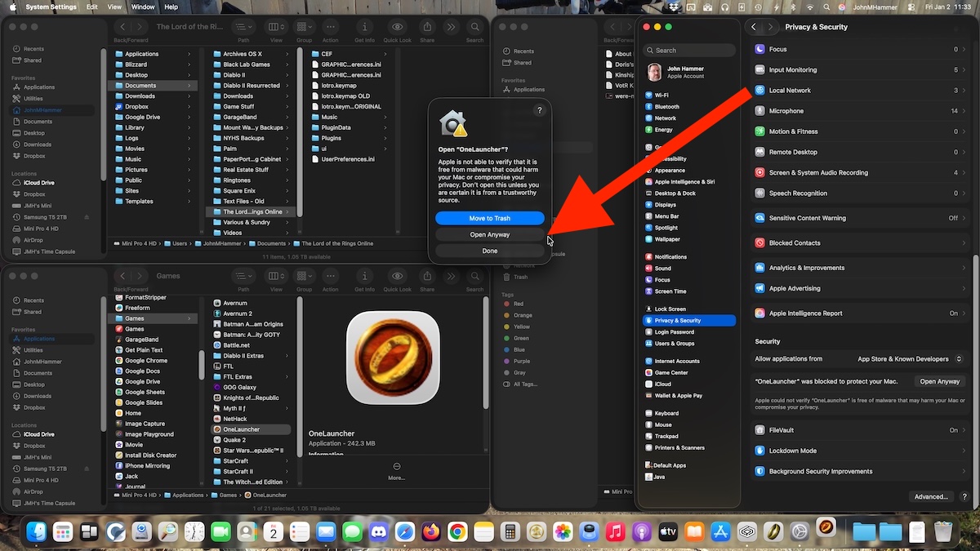
Task: Open Firefox from the Dock
Action: click(431, 532)
